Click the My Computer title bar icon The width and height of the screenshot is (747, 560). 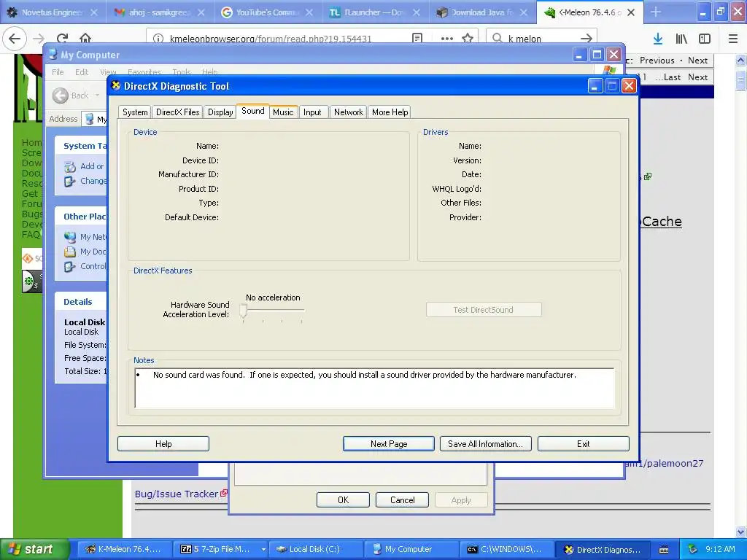pos(53,55)
